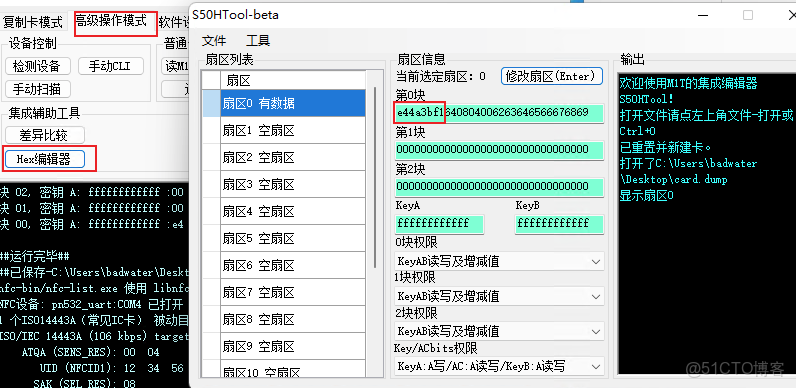Select 扇区1 空扇区 row
This screenshot has width=796, height=388.
tap(293, 131)
